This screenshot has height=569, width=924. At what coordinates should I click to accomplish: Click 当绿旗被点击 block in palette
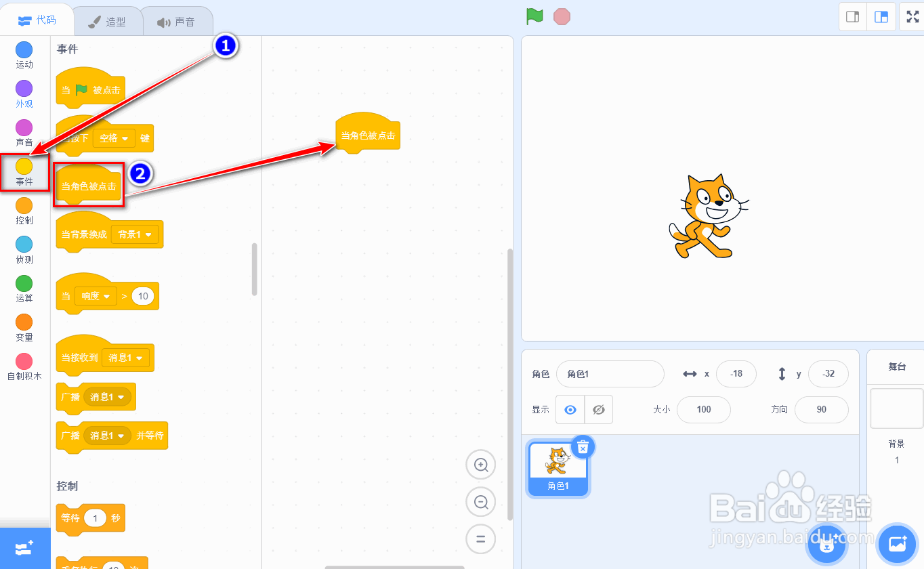point(90,88)
